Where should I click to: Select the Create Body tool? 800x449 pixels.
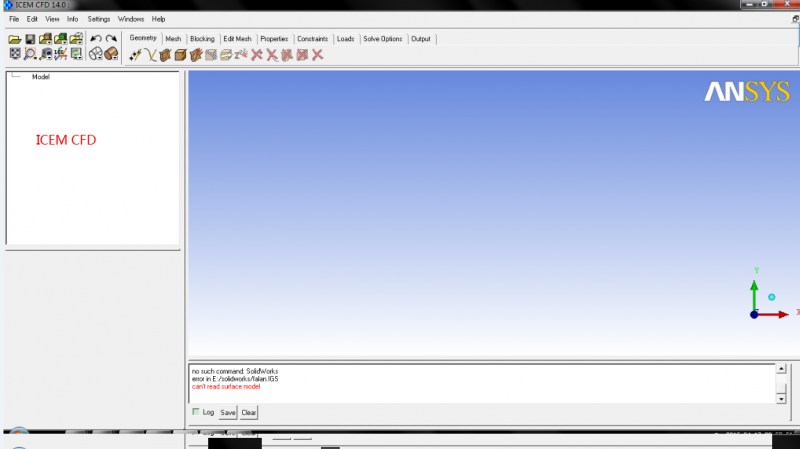tap(181, 55)
